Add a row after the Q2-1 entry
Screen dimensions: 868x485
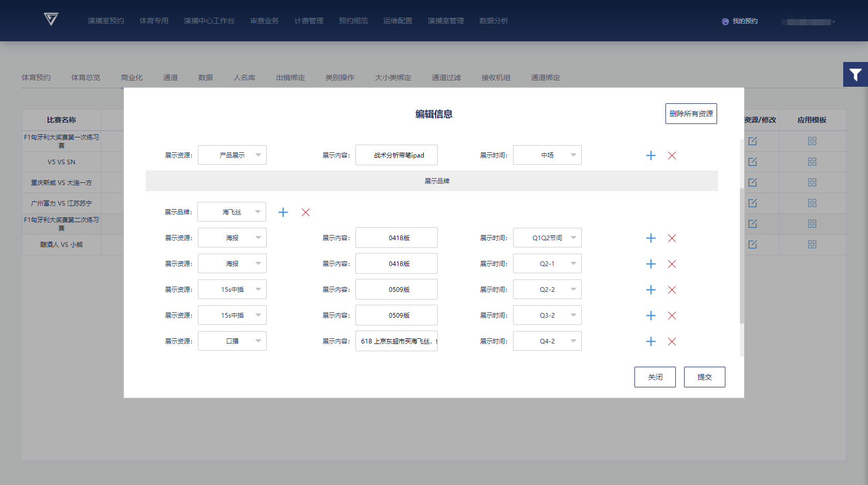coord(651,264)
